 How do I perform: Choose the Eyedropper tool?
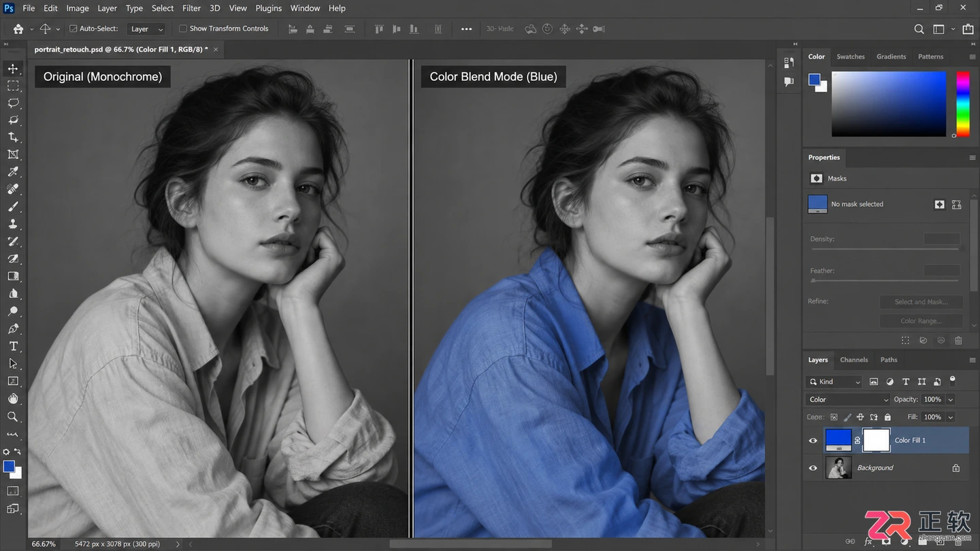[13, 172]
